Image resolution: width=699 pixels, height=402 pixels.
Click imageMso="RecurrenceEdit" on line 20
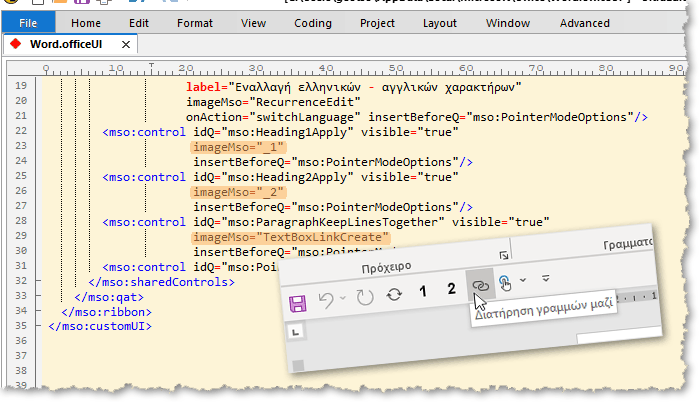click(x=273, y=102)
